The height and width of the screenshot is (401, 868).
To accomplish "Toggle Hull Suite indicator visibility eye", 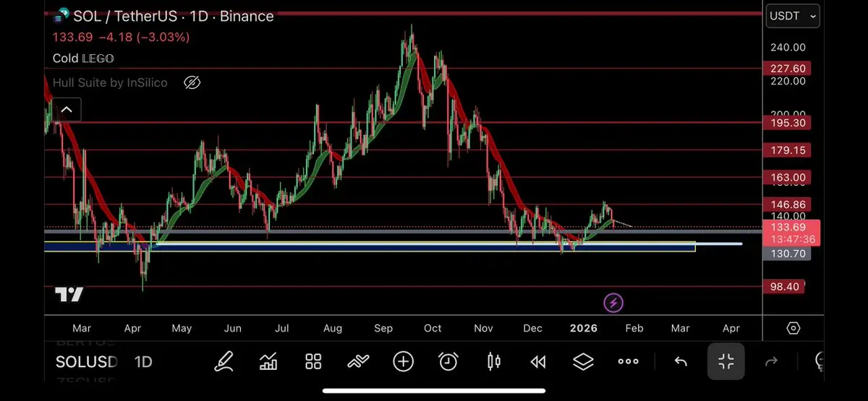I will coord(192,82).
